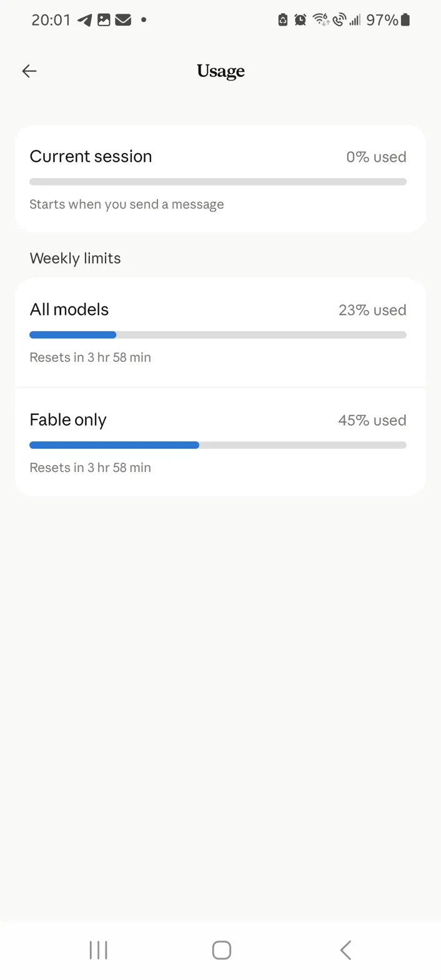Tap the Android home button
This screenshot has width=441, height=980.
click(221, 950)
